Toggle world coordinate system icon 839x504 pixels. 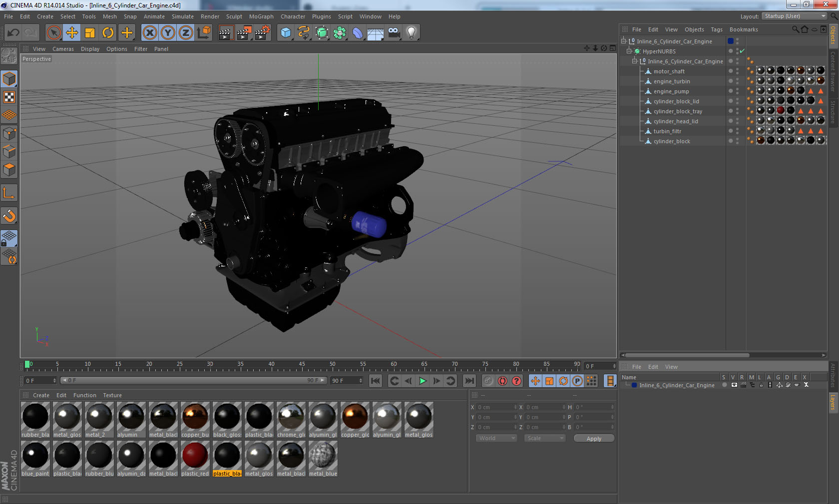pos(204,33)
